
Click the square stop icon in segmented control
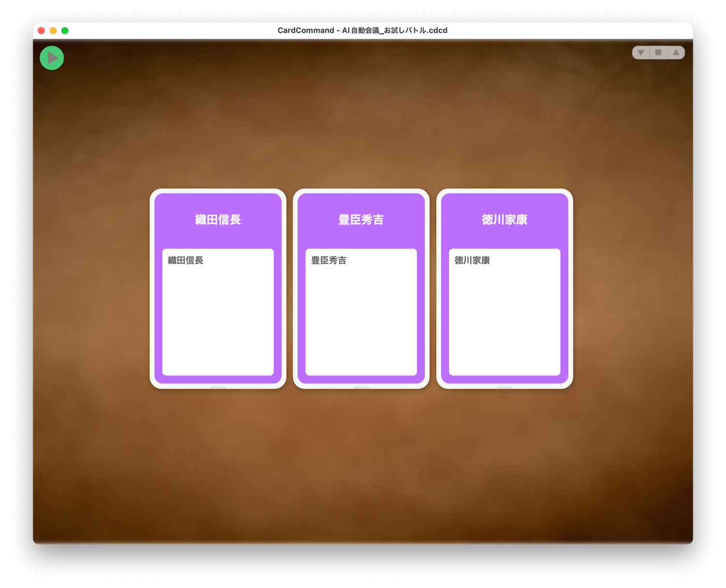658,53
